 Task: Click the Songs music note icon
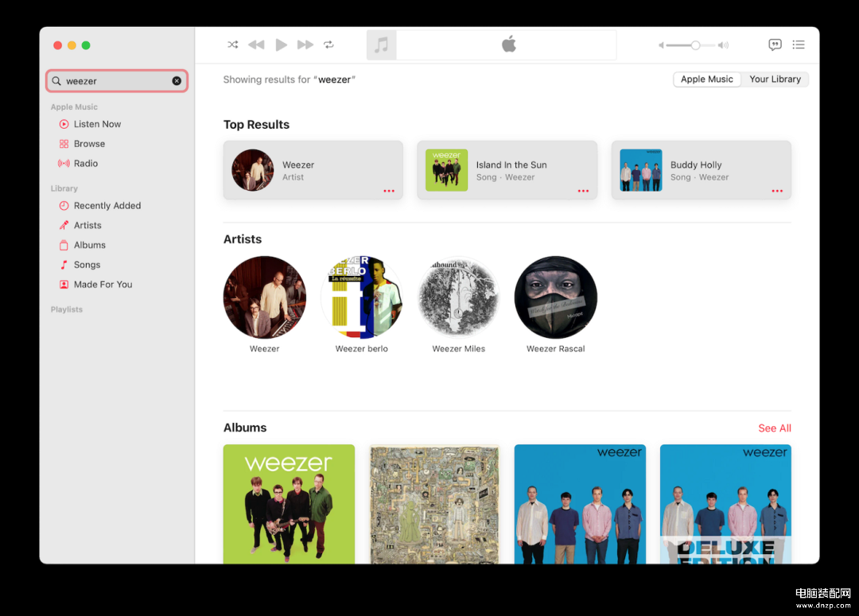64,265
